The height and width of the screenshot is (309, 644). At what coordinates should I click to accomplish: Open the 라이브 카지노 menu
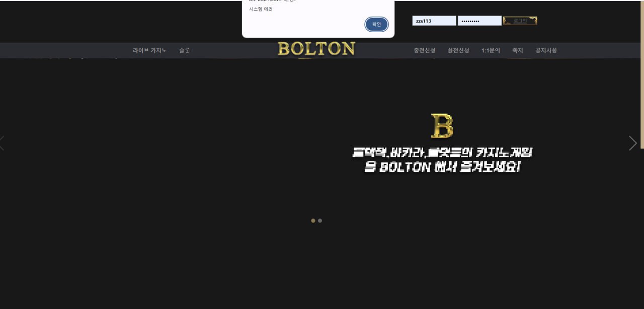tap(149, 50)
